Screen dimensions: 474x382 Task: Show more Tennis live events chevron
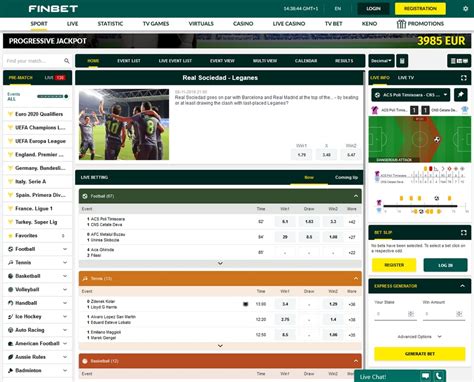(220, 346)
